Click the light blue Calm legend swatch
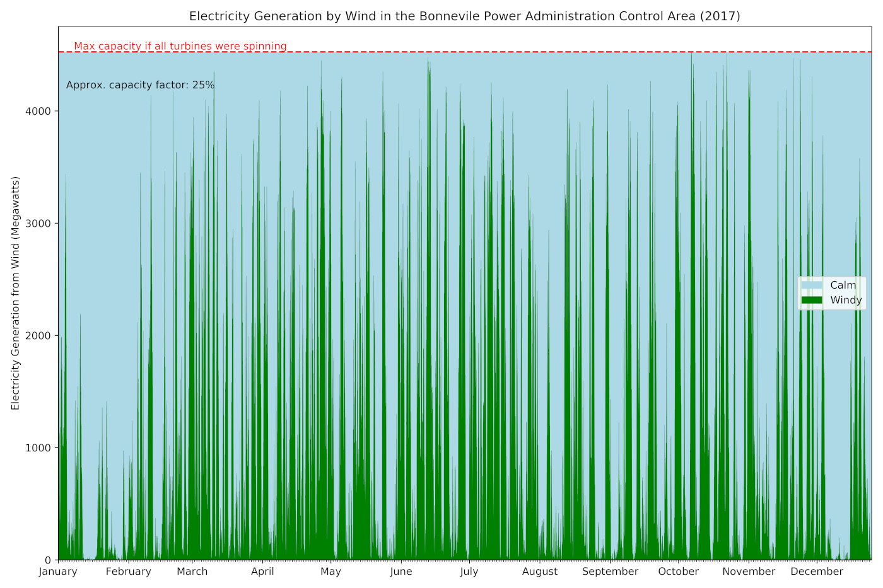The height and width of the screenshot is (588, 883). pos(812,285)
